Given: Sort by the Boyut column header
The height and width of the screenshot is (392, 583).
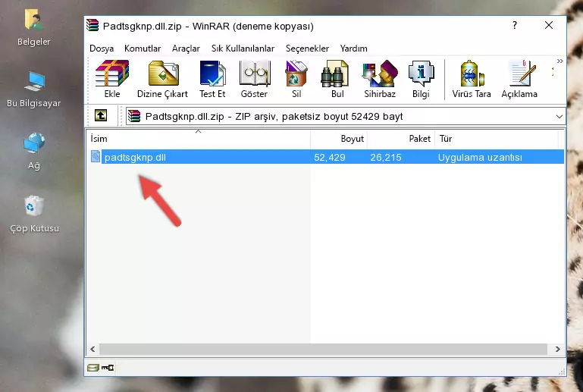Looking at the screenshot, I should (x=339, y=138).
